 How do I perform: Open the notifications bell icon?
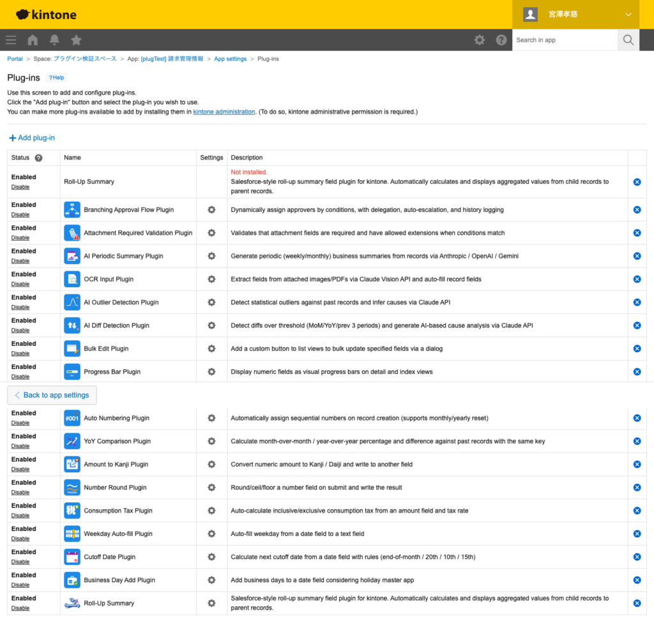(54, 40)
